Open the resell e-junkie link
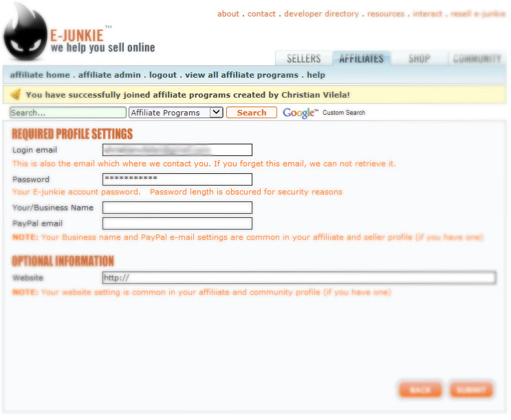The height and width of the screenshot is (420, 511). click(x=478, y=14)
